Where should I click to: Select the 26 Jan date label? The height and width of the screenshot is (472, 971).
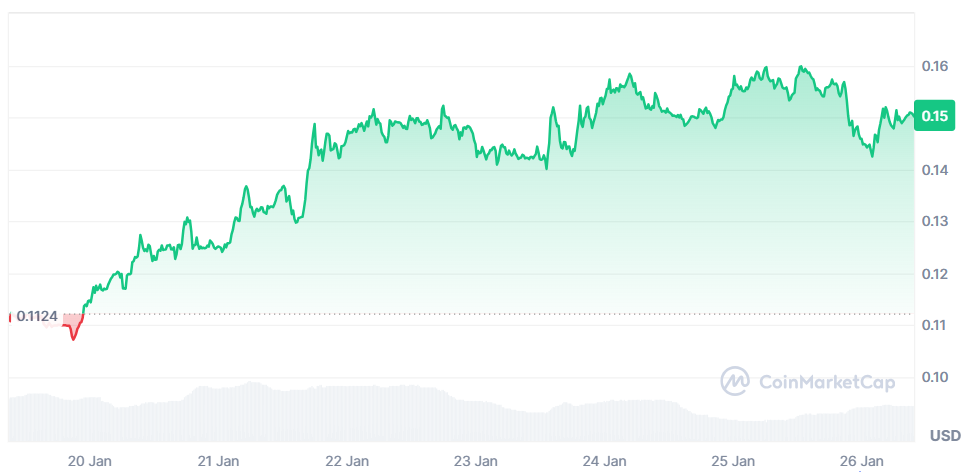[862, 461]
